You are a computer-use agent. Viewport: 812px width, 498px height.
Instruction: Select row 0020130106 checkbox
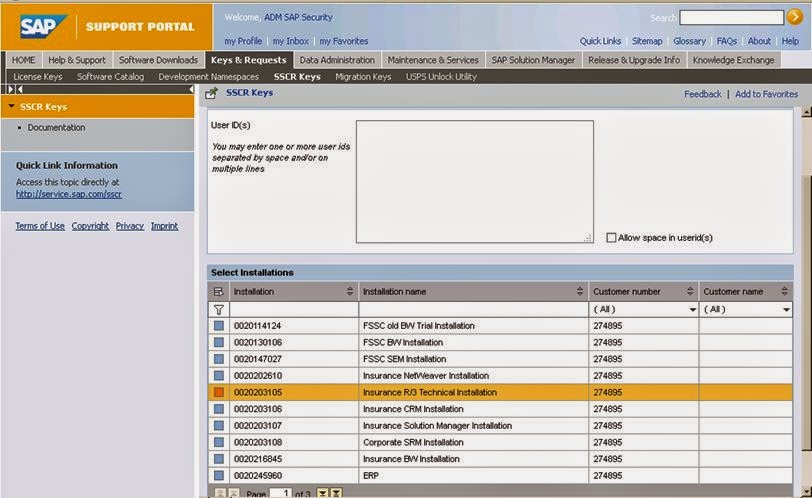[x=219, y=342]
